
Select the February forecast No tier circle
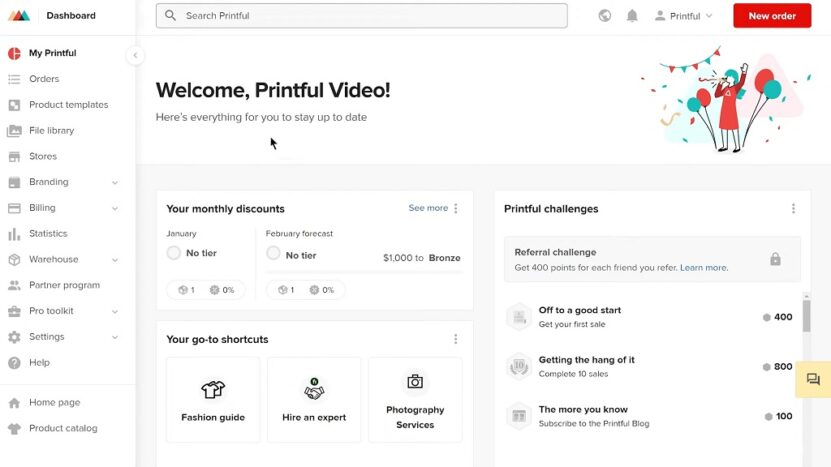273,253
